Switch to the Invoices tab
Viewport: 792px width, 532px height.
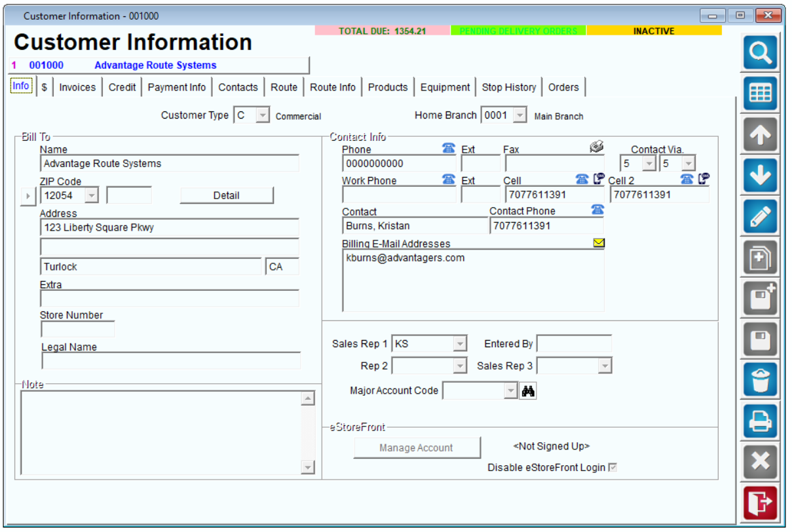(77, 87)
